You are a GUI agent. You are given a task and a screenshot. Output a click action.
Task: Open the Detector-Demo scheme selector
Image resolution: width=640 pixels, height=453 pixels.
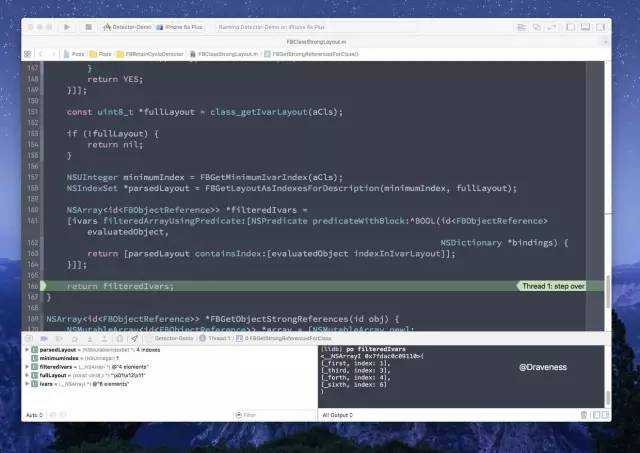click(127, 27)
